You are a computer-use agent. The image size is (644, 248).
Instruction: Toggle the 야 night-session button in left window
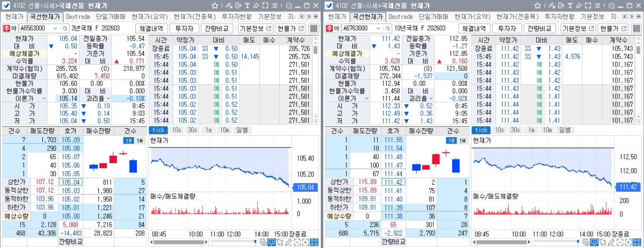[14, 28]
